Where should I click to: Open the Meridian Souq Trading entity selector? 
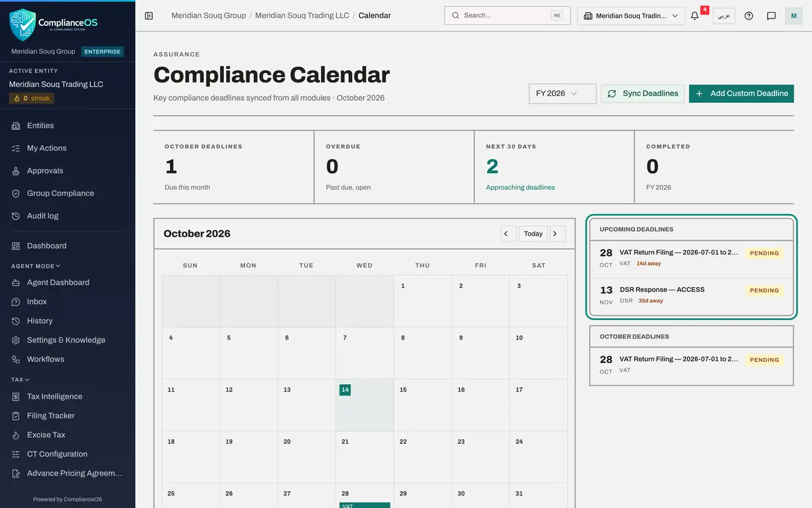(x=631, y=16)
